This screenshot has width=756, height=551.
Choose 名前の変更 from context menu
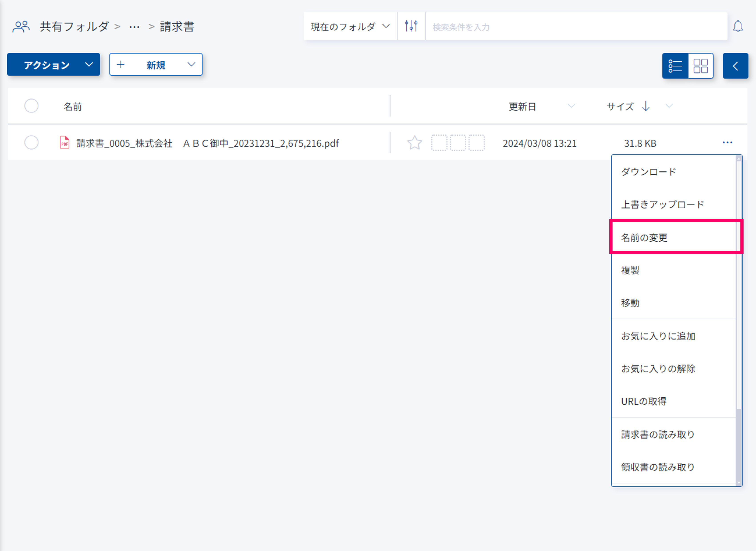click(644, 238)
